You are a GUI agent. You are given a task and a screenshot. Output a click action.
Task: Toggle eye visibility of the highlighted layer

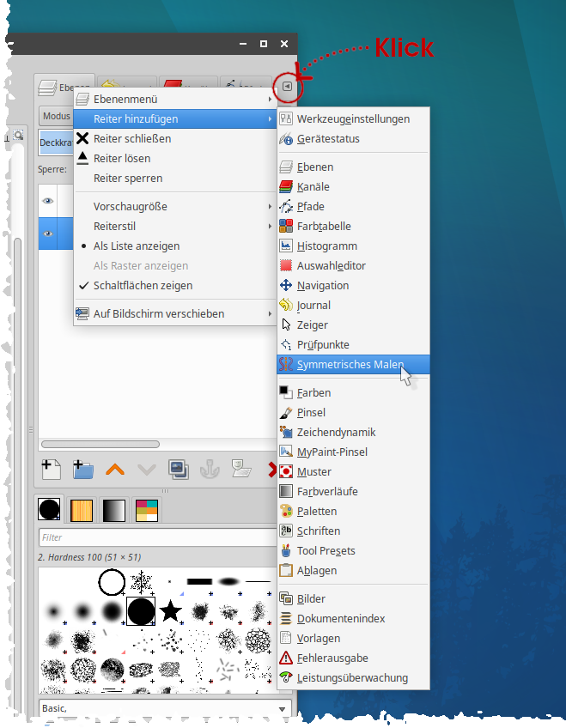click(x=48, y=233)
